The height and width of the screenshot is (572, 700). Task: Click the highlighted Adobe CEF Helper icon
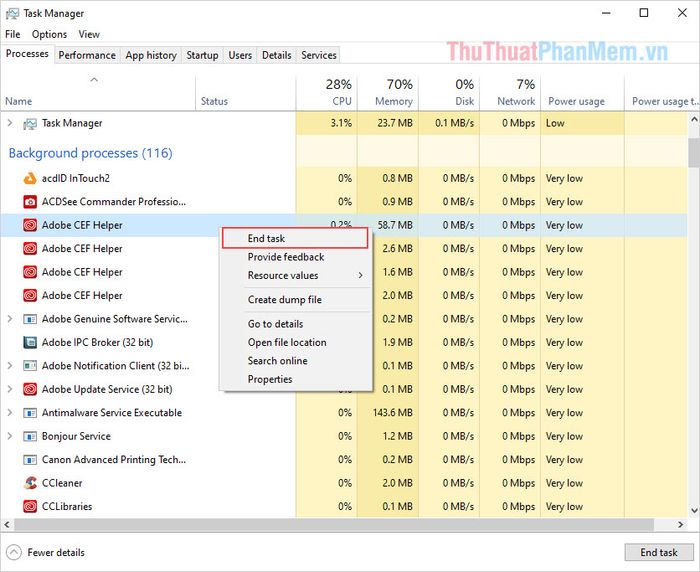(30, 225)
